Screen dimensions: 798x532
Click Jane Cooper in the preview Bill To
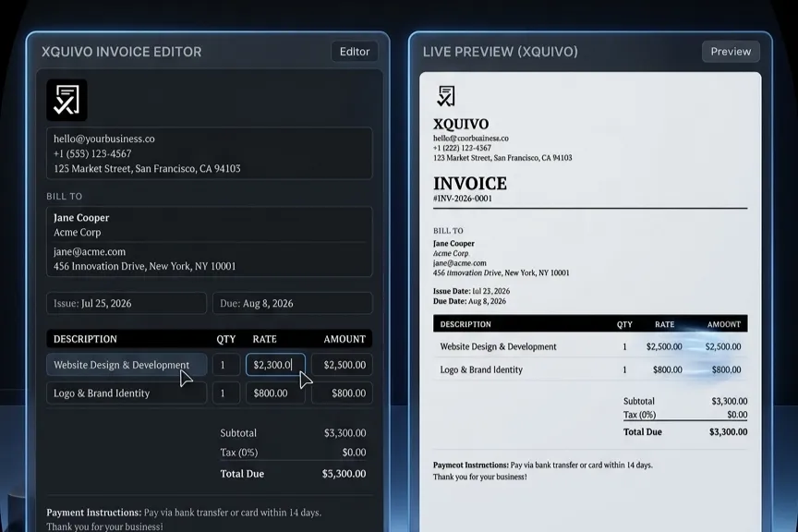[453, 243]
